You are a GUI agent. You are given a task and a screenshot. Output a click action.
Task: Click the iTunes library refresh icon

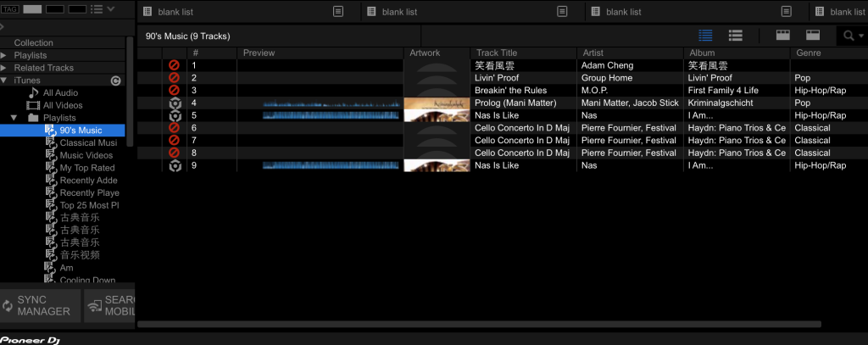coord(116,81)
